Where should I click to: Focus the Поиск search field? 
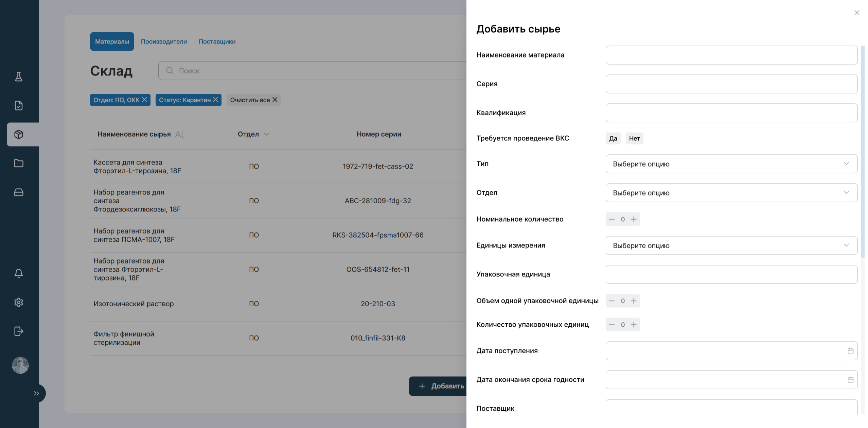pos(313,71)
